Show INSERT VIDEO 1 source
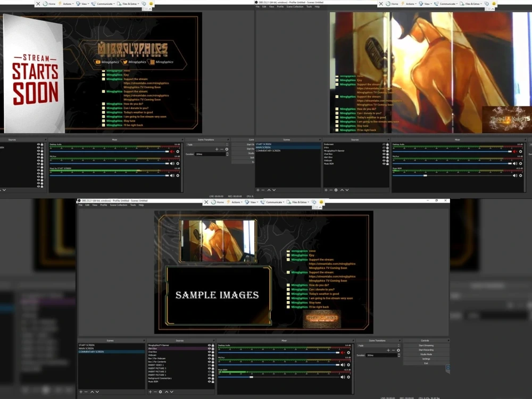The width and height of the screenshot is (532, 399). [209, 365]
